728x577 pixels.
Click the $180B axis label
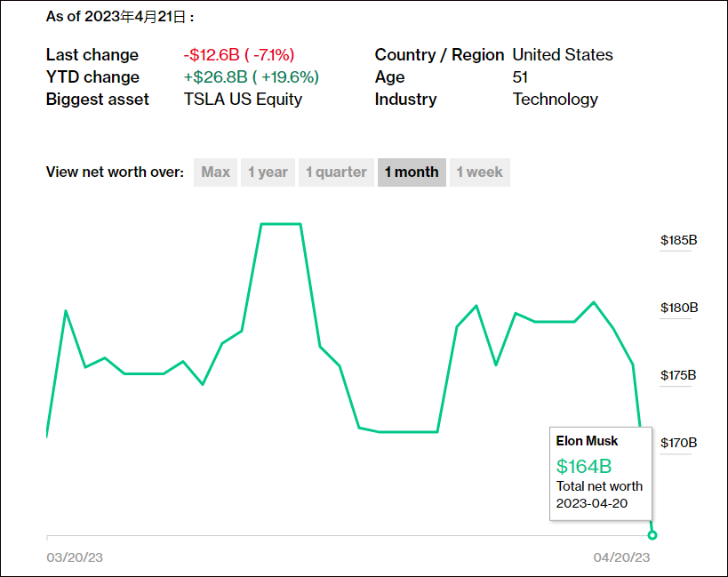point(678,308)
